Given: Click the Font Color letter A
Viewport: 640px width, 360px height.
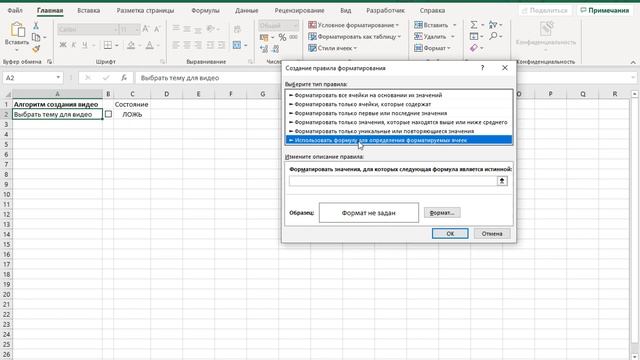Looking at the screenshot, I should click(149, 45).
